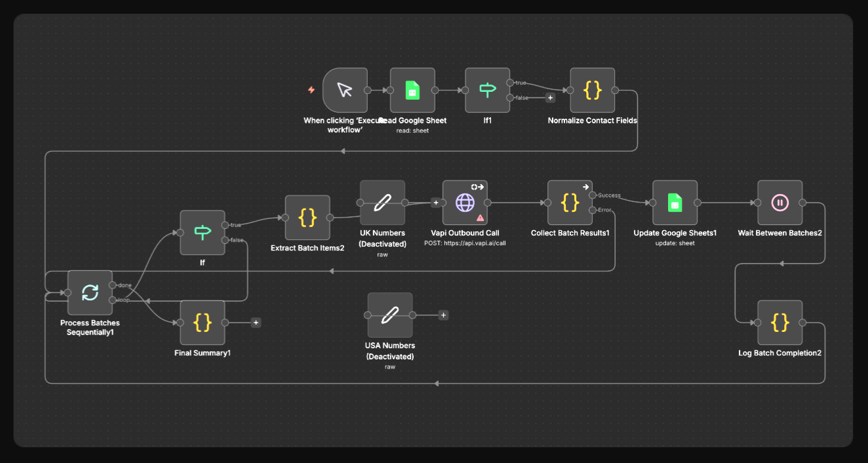This screenshot has width=868, height=463.
Task: Click the plus after Final Summary1
Action: (256, 322)
